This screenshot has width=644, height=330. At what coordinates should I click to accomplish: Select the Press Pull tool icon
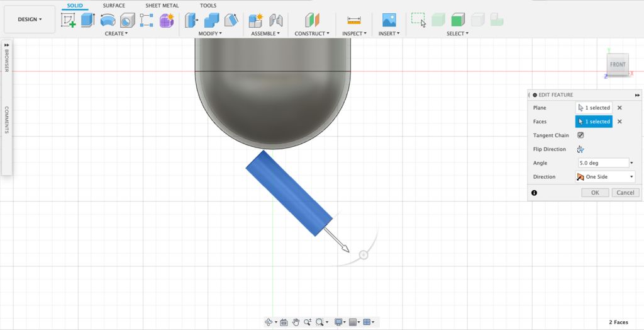tap(191, 20)
